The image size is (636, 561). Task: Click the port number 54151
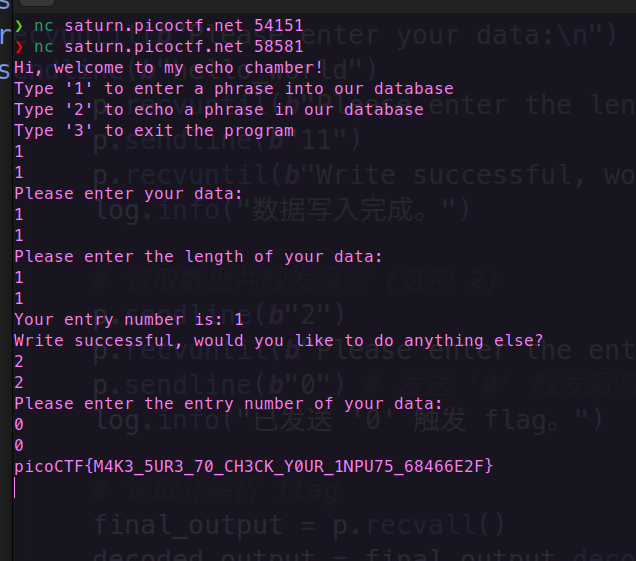[279, 26]
